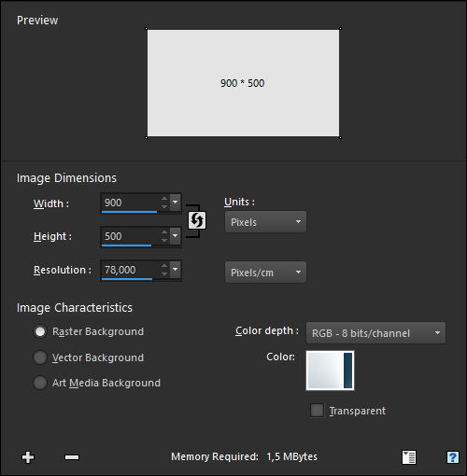Open the help question mark icon
This screenshot has width=467, height=476.
pyautogui.click(x=452, y=457)
